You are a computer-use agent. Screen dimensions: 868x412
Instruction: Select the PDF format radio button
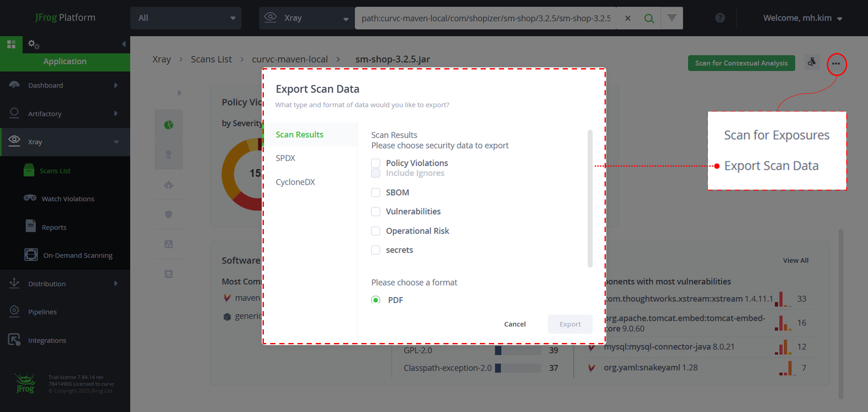[x=376, y=300]
